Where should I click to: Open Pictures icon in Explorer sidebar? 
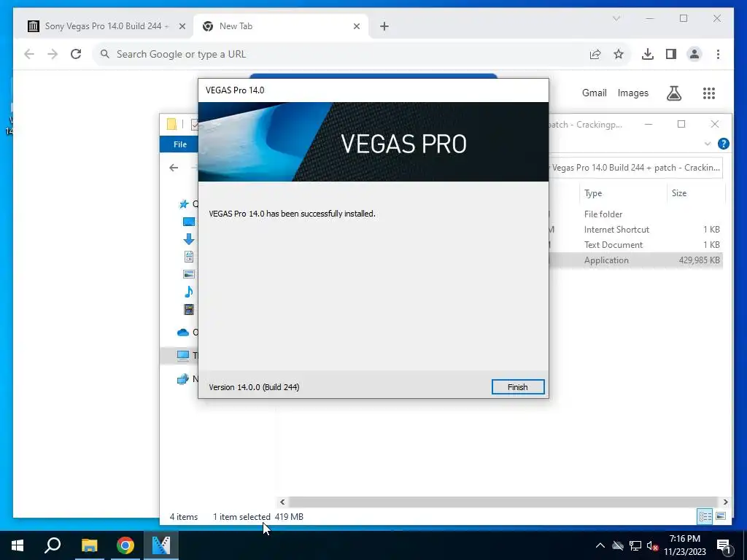coord(189,274)
